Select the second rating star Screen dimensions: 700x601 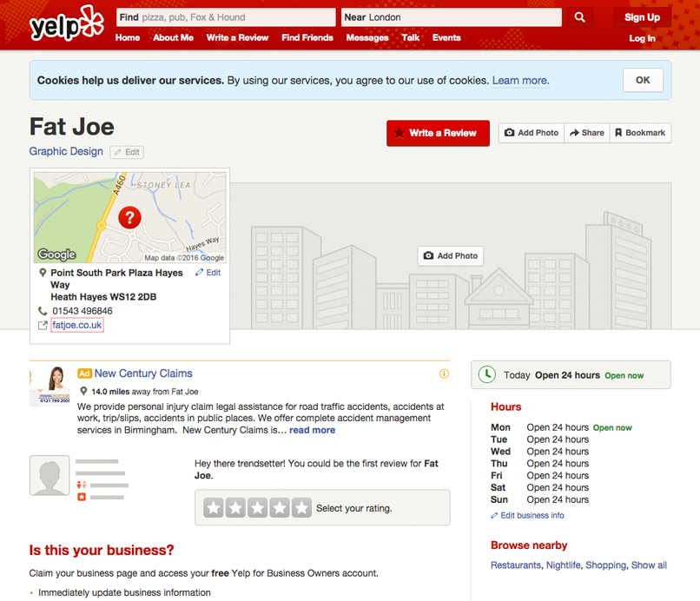point(235,508)
